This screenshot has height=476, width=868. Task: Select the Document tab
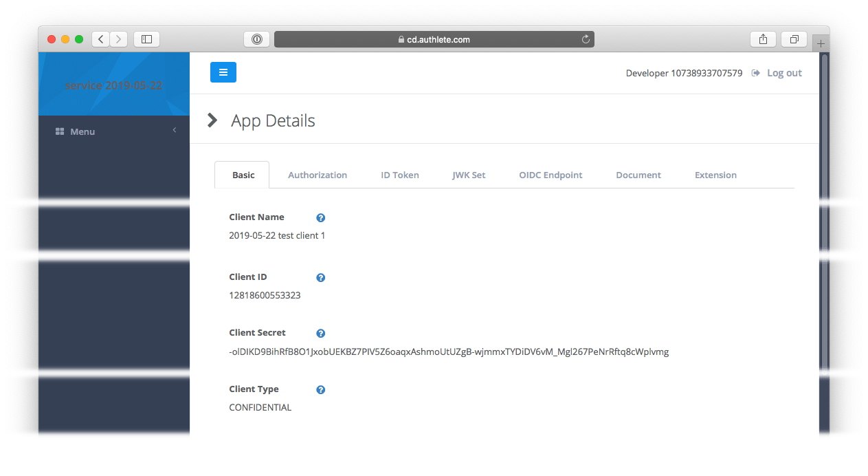(638, 175)
